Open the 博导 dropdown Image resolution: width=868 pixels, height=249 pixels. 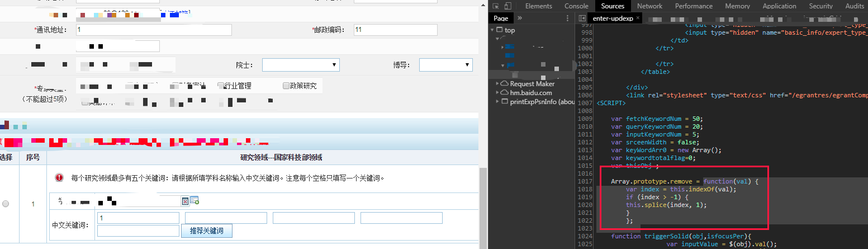click(x=445, y=65)
